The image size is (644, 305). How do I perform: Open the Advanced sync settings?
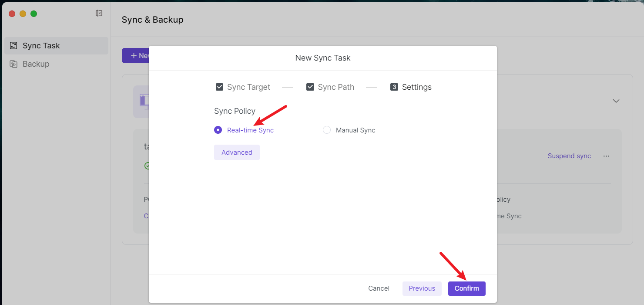[237, 152]
